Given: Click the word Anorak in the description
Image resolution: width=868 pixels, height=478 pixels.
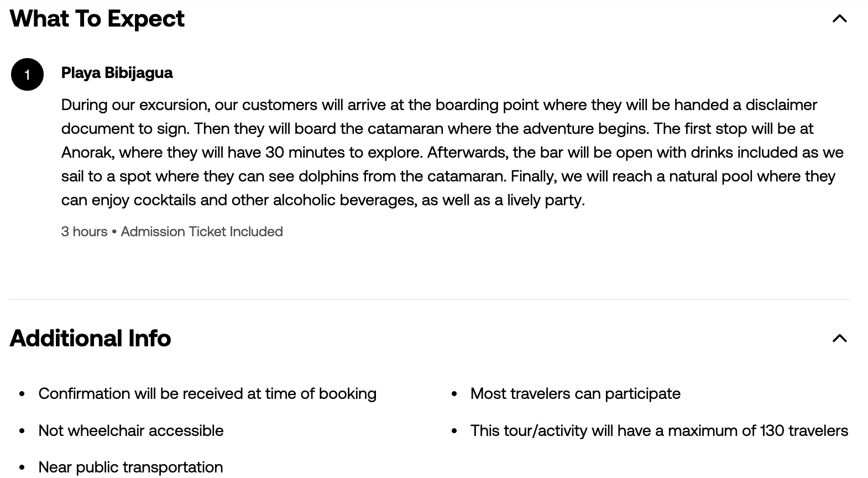Looking at the screenshot, I should pyautogui.click(x=86, y=152).
